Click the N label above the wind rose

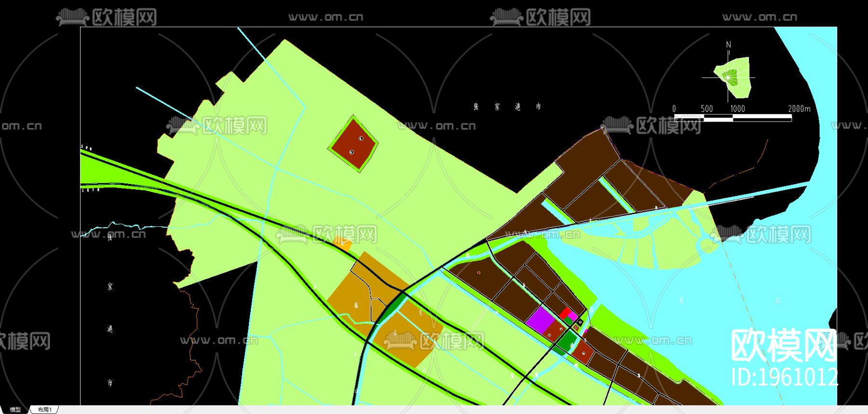pyautogui.click(x=729, y=44)
